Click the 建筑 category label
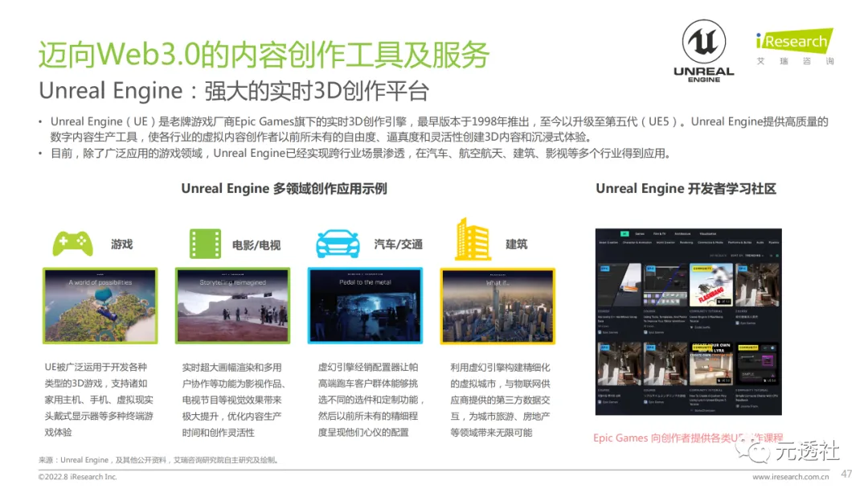Viewport: 868px width, 489px height. point(517,244)
